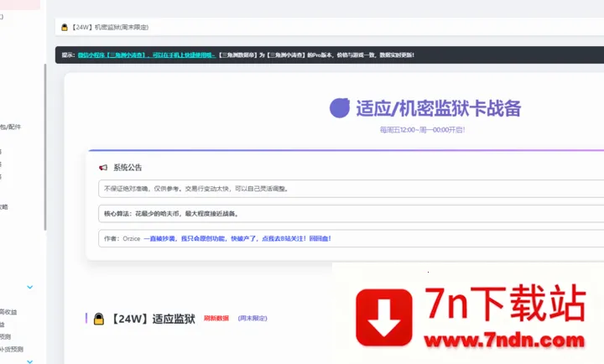This screenshot has width=604, height=364.
Task: Open the 补货预测 sidebar menu entry
Action: click(x=12, y=349)
